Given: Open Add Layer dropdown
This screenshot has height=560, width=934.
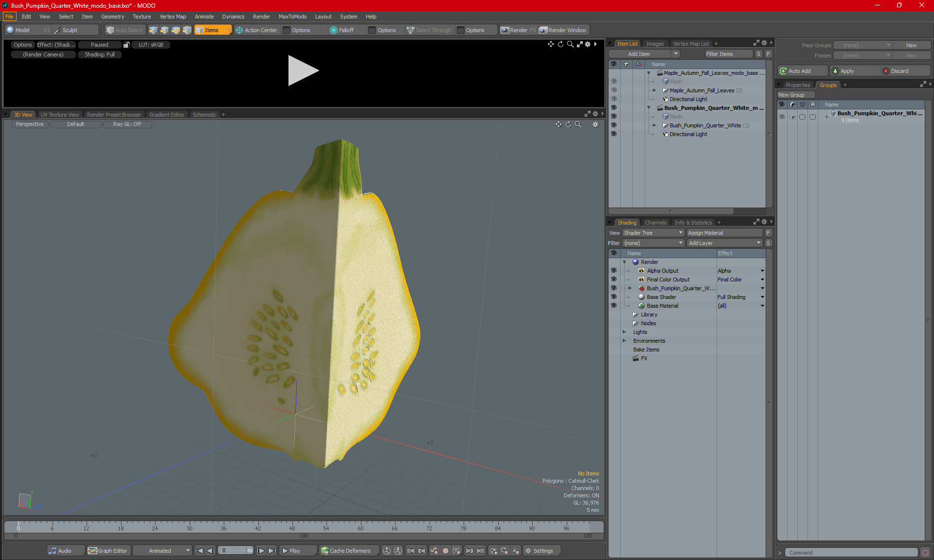Looking at the screenshot, I should 724,243.
